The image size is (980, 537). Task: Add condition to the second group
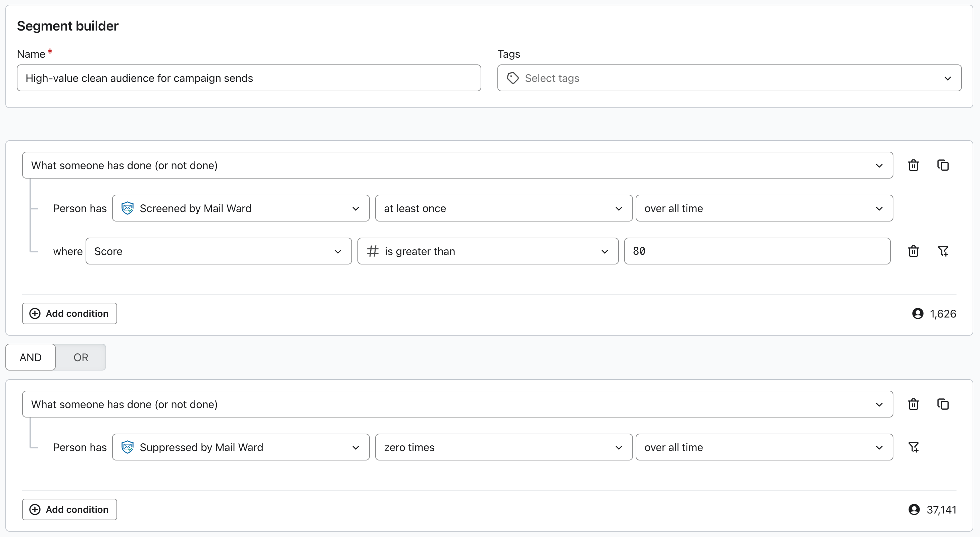point(69,509)
